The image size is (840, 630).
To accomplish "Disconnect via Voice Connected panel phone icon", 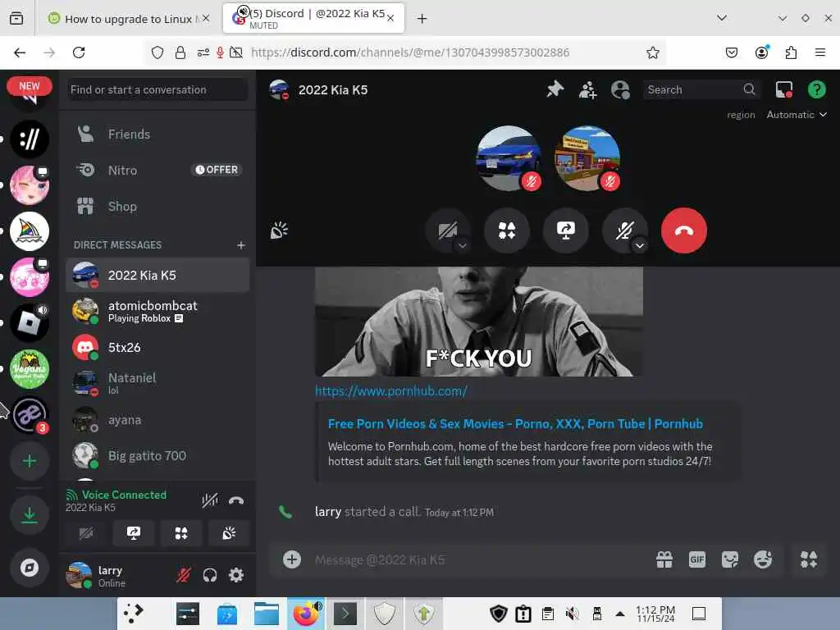I will (x=236, y=500).
